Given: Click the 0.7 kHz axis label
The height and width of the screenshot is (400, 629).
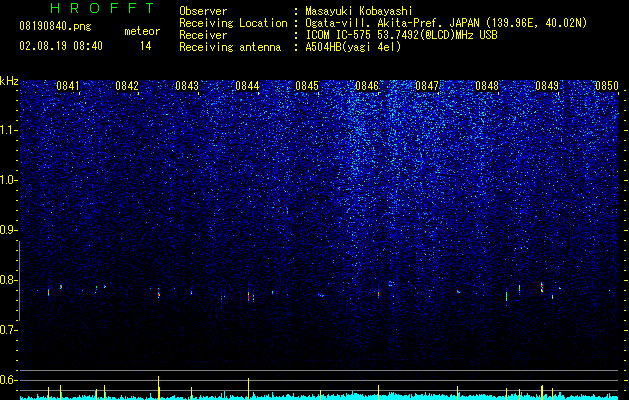Looking at the screenshot, I should coord(8,330).
